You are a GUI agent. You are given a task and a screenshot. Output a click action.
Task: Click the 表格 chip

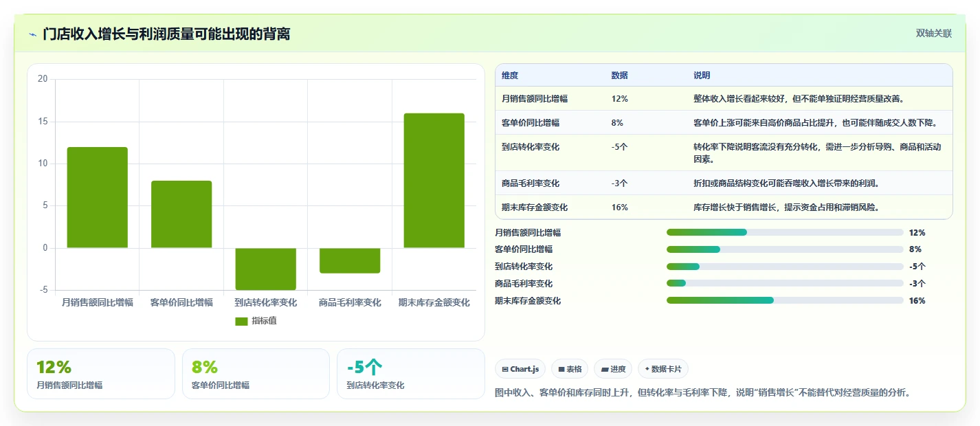point(570,369)
